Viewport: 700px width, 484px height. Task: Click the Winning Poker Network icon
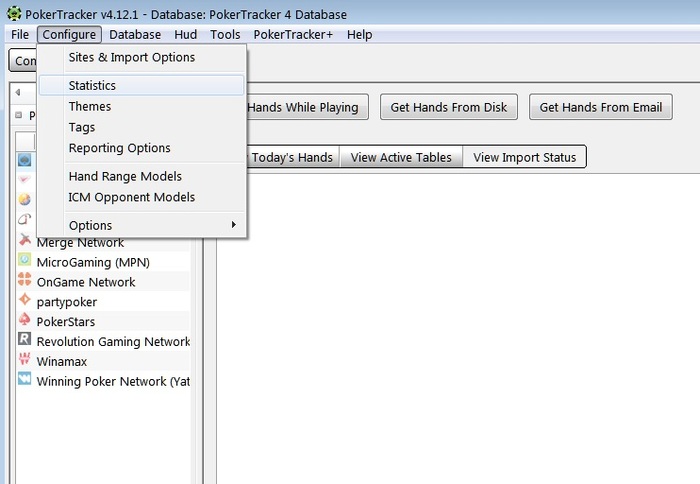[25, 379]
